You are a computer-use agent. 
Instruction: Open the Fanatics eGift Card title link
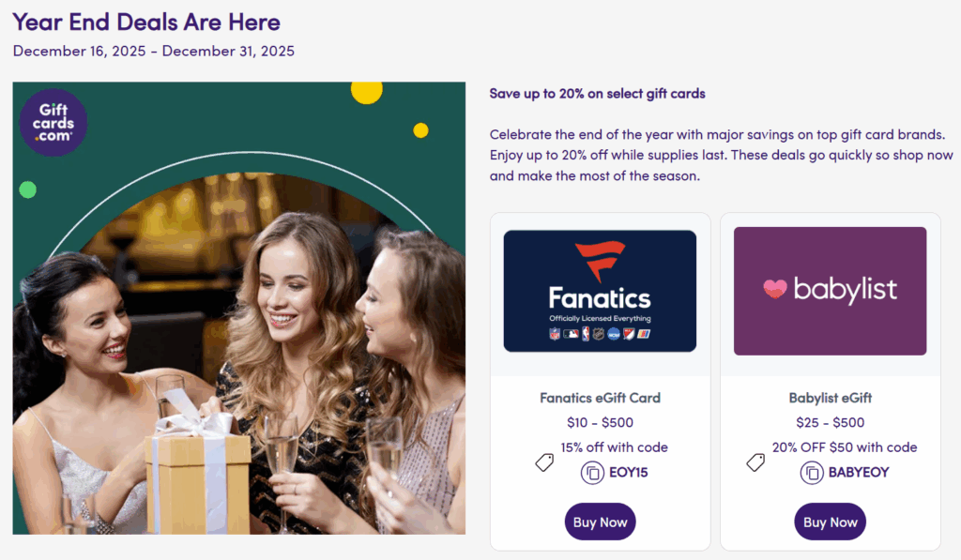coord(600,398)
